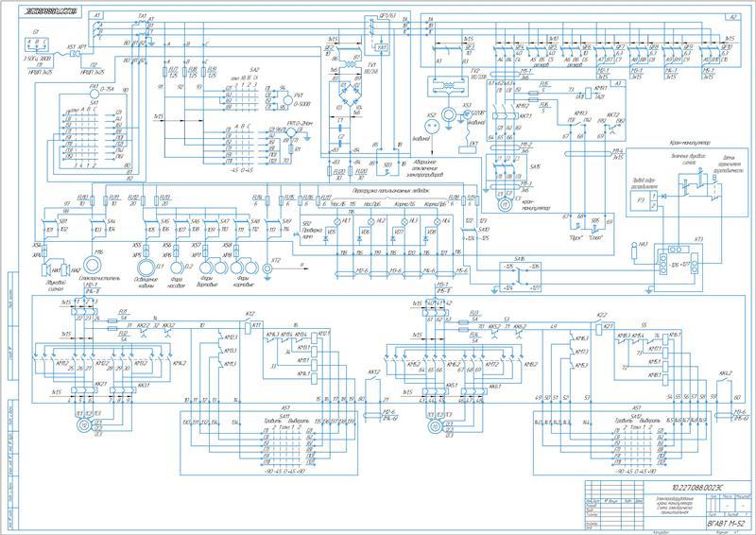Click the M16 wiper motor symbol
Screen dimensions: 756x535
coord(93,265)
